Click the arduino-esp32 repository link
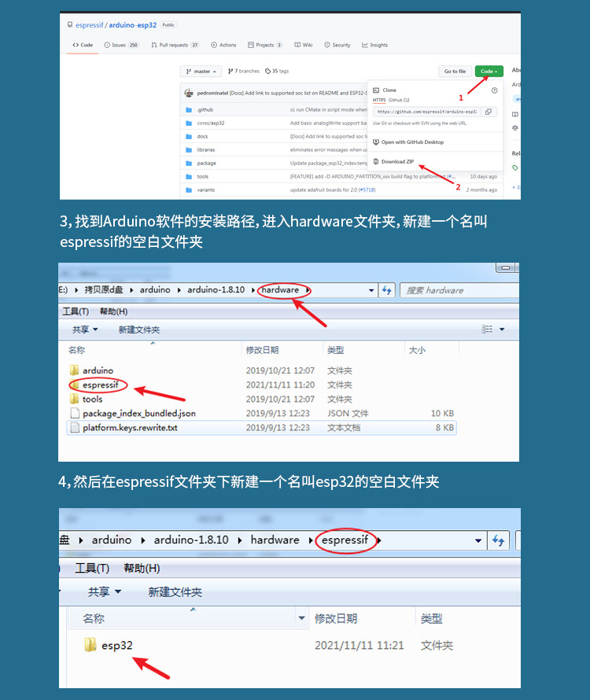 [x=133, y=25]
